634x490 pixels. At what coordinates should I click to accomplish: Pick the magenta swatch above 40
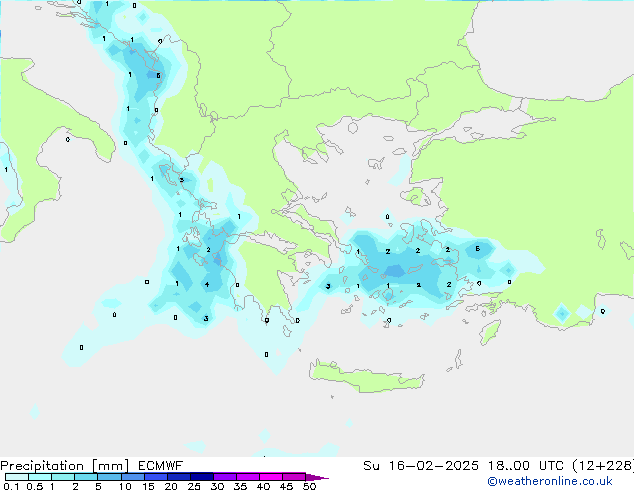pos(271,477)
